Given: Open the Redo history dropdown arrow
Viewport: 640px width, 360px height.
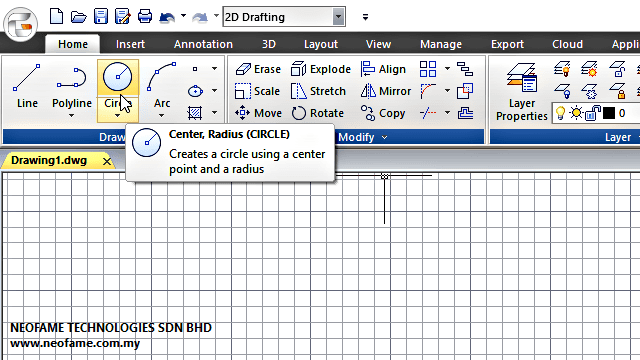Looking at the screenshot, I should (216, 16).
